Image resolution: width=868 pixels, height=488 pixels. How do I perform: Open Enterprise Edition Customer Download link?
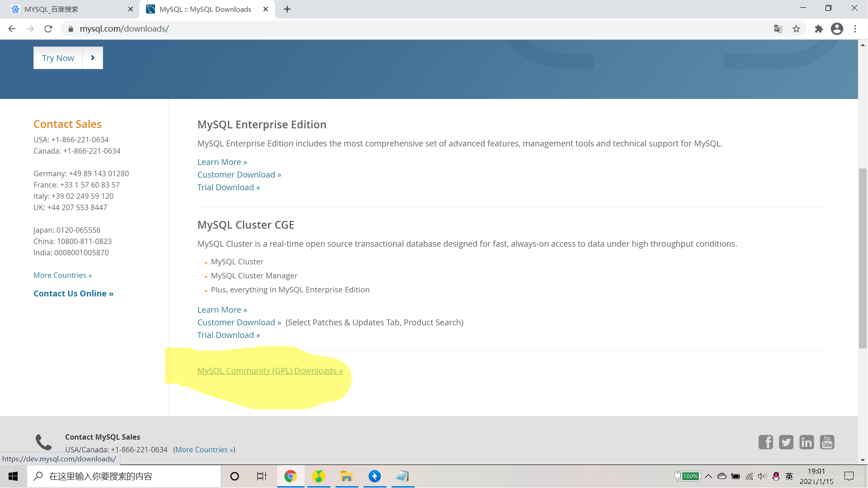[x=239, y=175]
